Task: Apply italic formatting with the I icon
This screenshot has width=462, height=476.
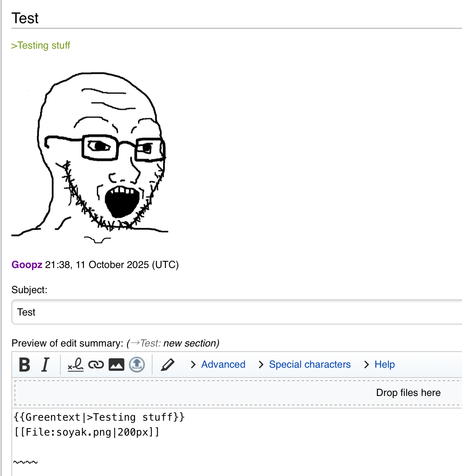Action: [45, 365]
